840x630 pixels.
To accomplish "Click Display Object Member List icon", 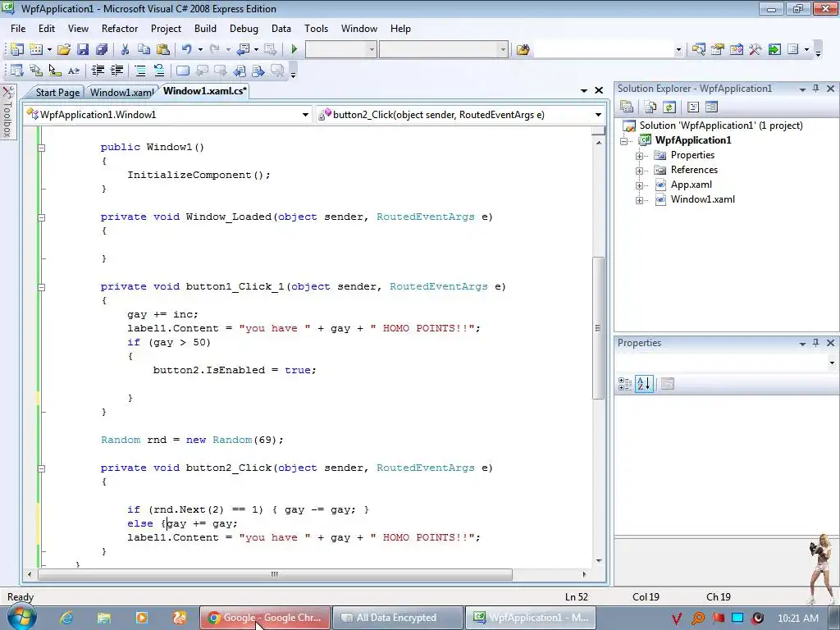I will [x=16, y=71].
